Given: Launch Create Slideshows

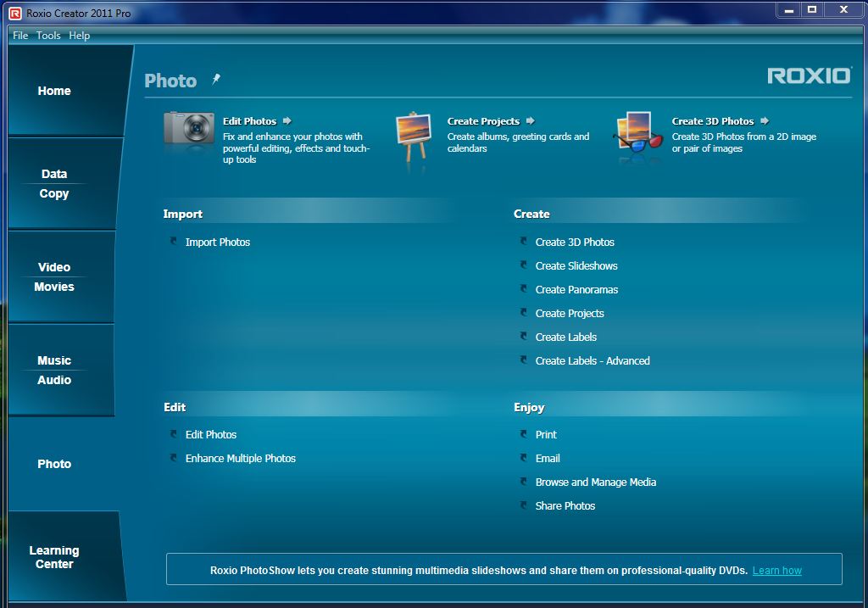Looking at the screenshot, I should tap(576, 265).
